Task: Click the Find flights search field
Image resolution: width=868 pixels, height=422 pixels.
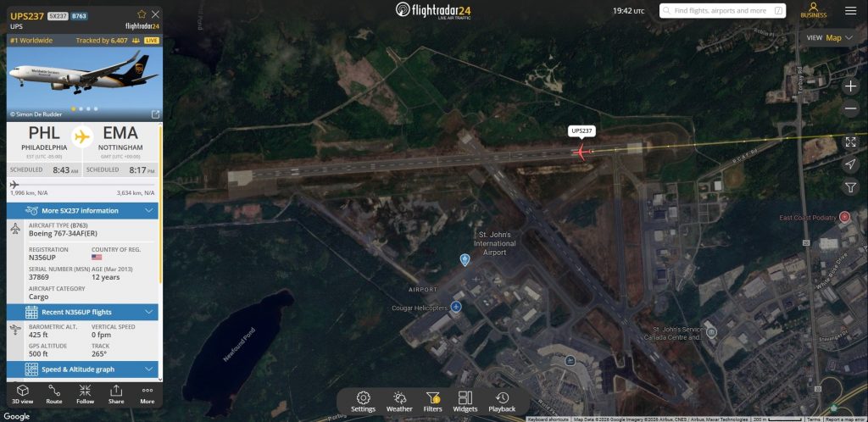Action: [x=715, y=11]
